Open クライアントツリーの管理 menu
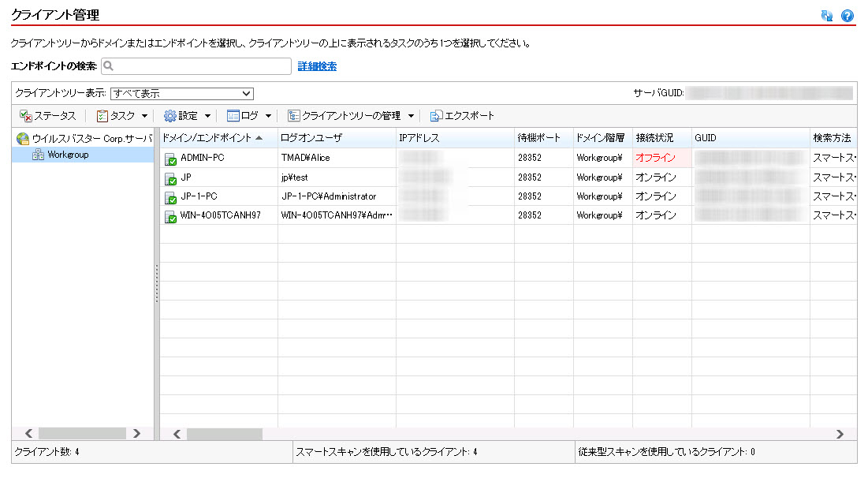Viewport: 868px width, 478px height. click(351, 116)
